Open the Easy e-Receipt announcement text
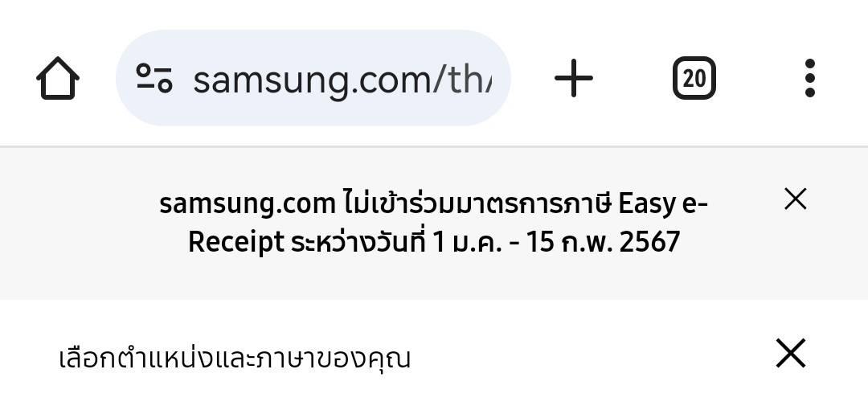Viewport: 868px width, 398px height. 434,223
